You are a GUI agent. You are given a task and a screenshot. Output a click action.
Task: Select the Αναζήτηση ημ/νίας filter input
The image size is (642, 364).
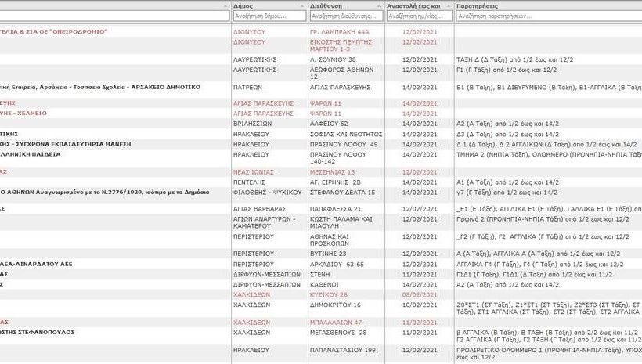click(419, 16)
